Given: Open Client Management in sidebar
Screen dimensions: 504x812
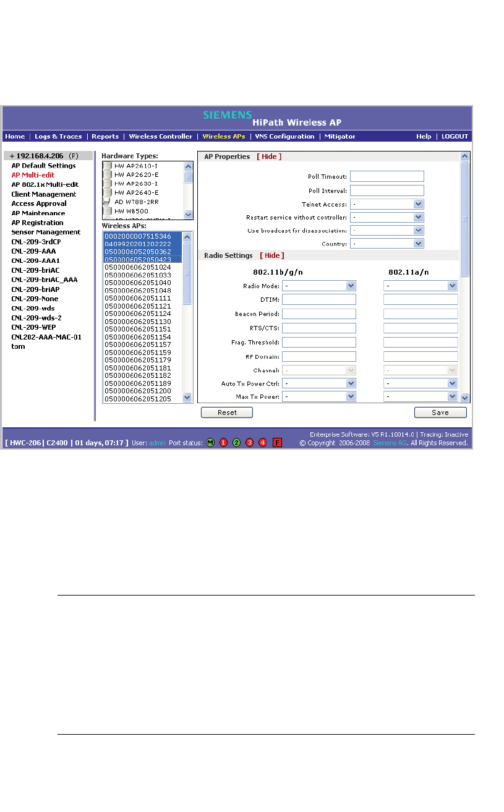Looking at the screenshot, I should click(x=44, y=194).
